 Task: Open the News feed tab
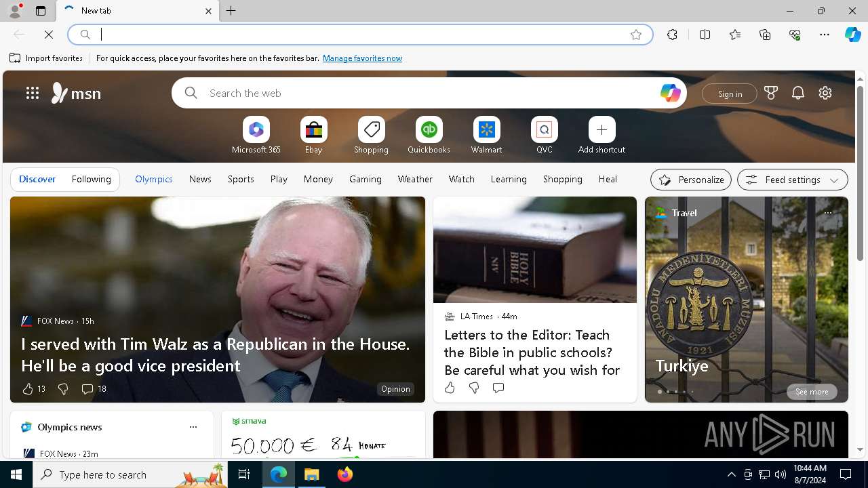[x=200, y=179]
